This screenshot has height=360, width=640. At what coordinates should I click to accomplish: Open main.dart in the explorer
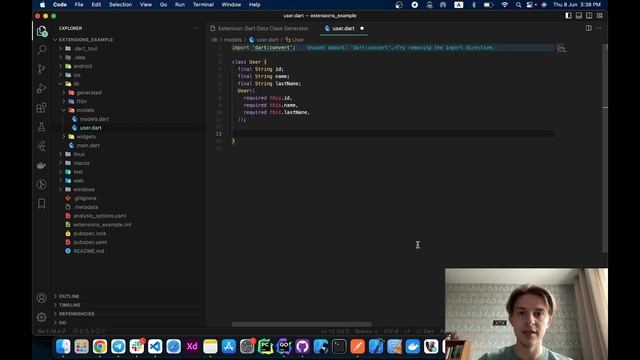88,146
